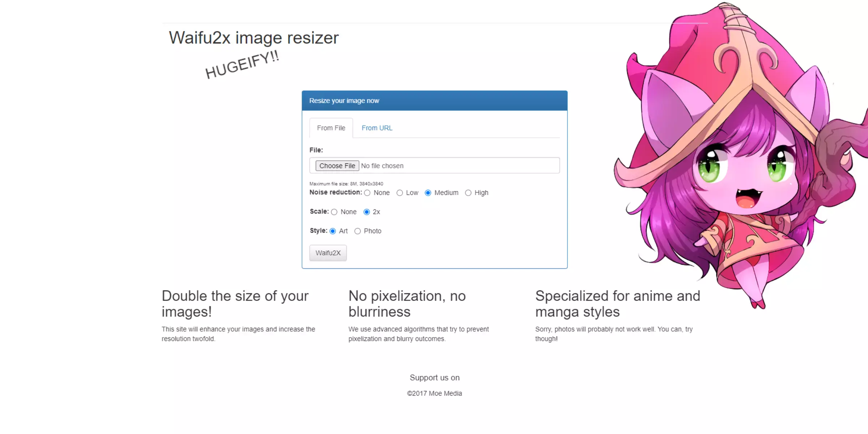
Task: Click the Waifu2X submit button
Action: point(327,253)
